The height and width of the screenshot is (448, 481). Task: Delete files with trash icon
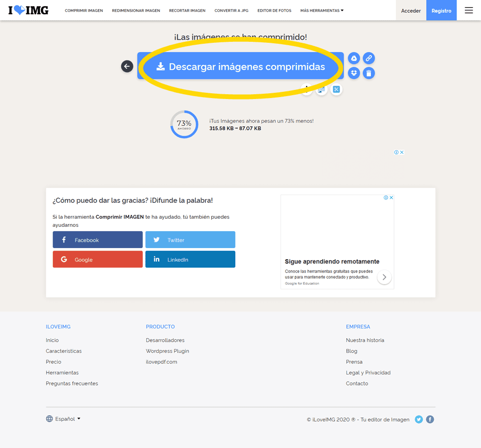368,73
